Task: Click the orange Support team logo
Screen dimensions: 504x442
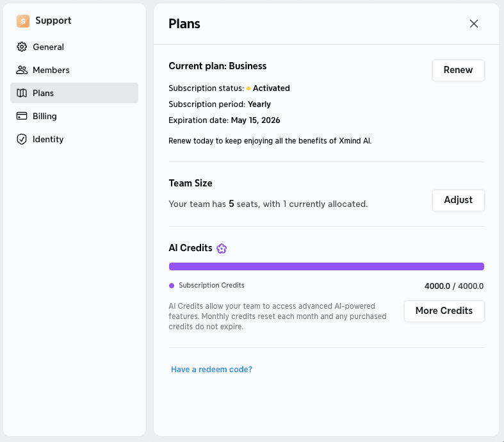Action: coord(23,21)
